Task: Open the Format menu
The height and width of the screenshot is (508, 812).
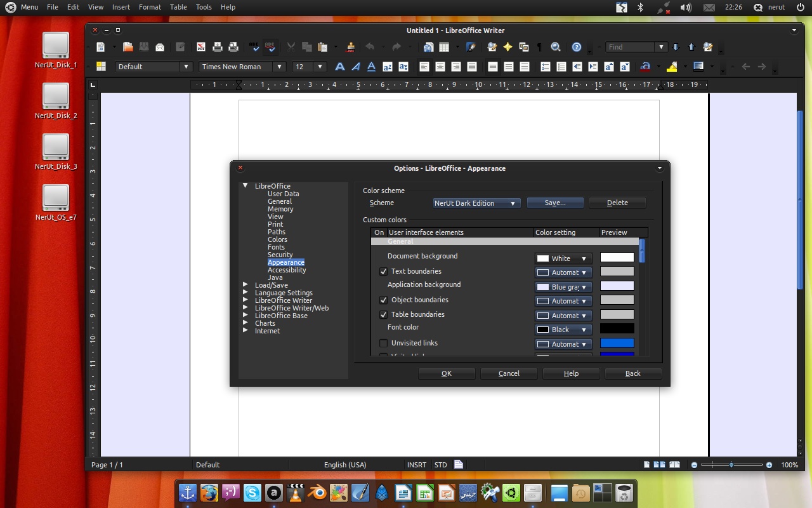Action: (x=150, y=7)
